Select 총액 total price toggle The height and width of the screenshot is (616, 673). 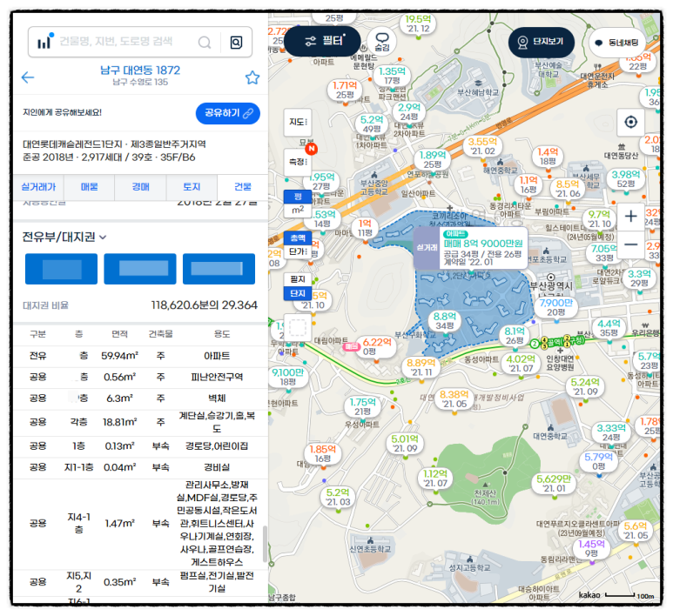[x=298, y=238]
